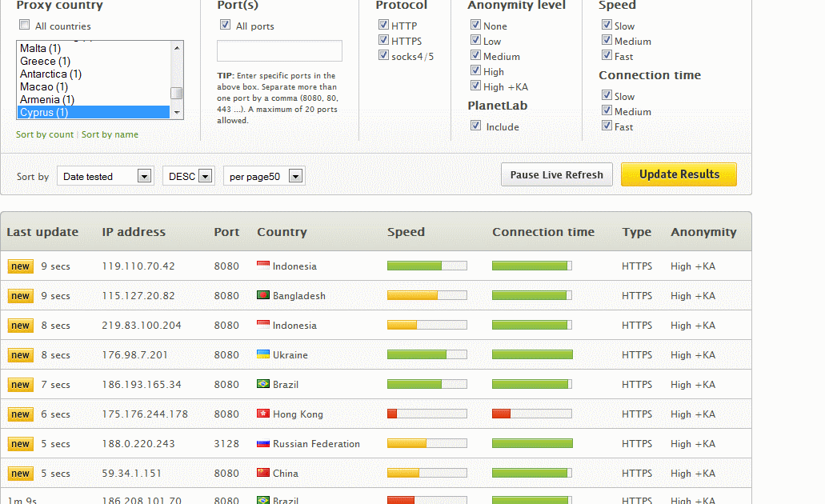Select Greece (1) in country list
The width and height of the screenshot is (825, 504).
point(94,61)
